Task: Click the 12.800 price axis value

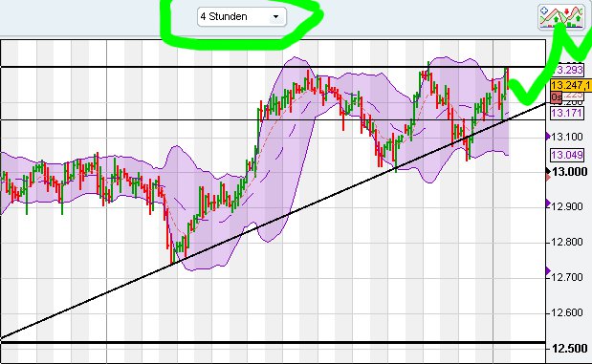Action: [x=567, y=242]
